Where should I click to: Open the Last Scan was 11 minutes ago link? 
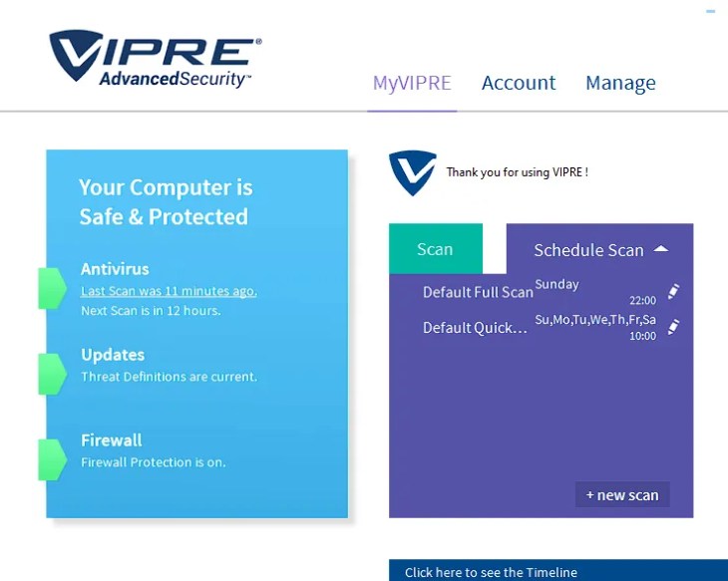169,291
